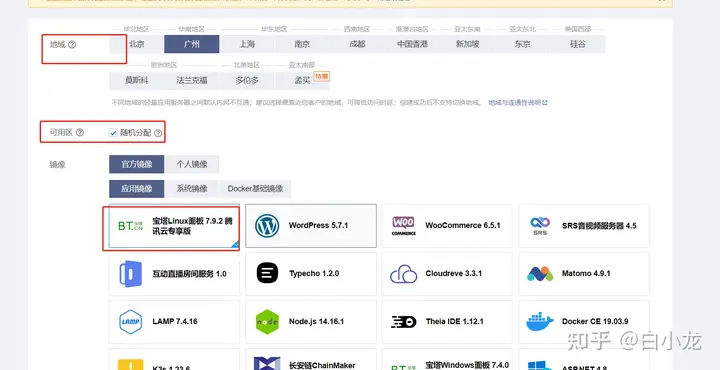Choose the 硅谷 region
Viewport: 720px width, 370px height.
pyautogui.click(x=578, y=44)
